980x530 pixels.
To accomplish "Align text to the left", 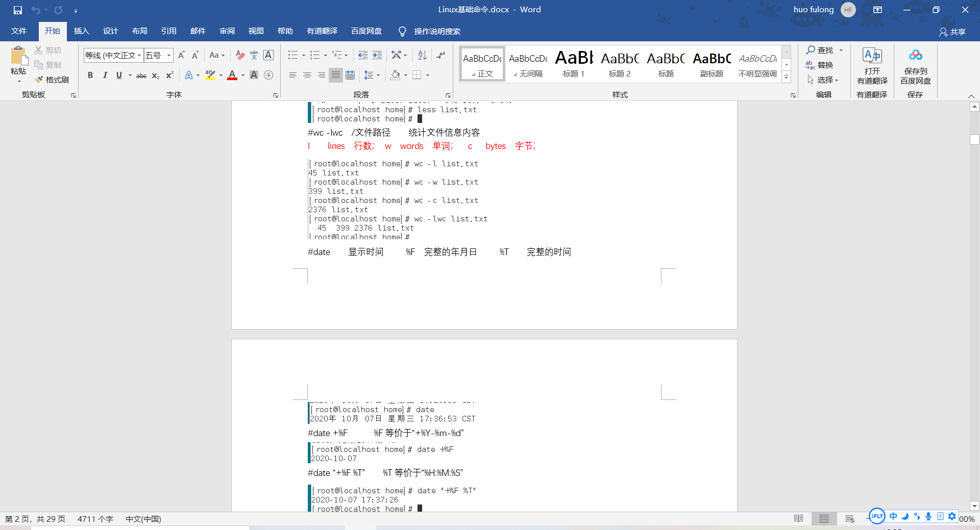I will tap(293, 75).
